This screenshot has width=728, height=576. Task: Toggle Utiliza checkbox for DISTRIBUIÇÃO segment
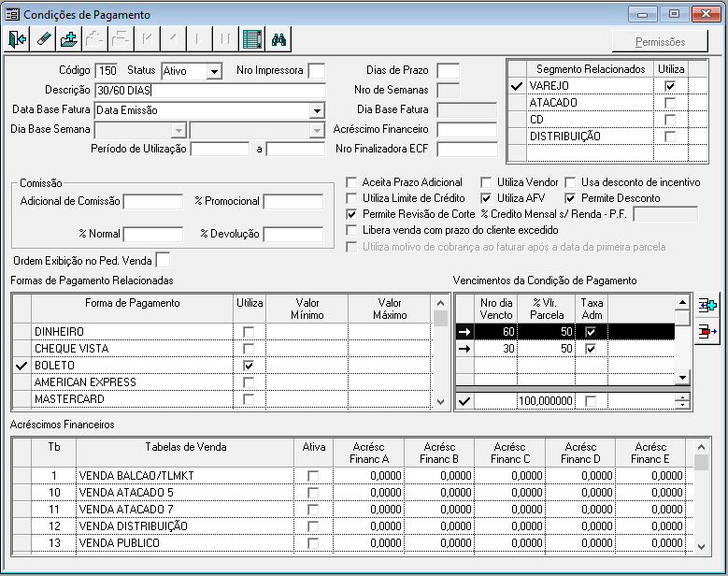[669, 137]
